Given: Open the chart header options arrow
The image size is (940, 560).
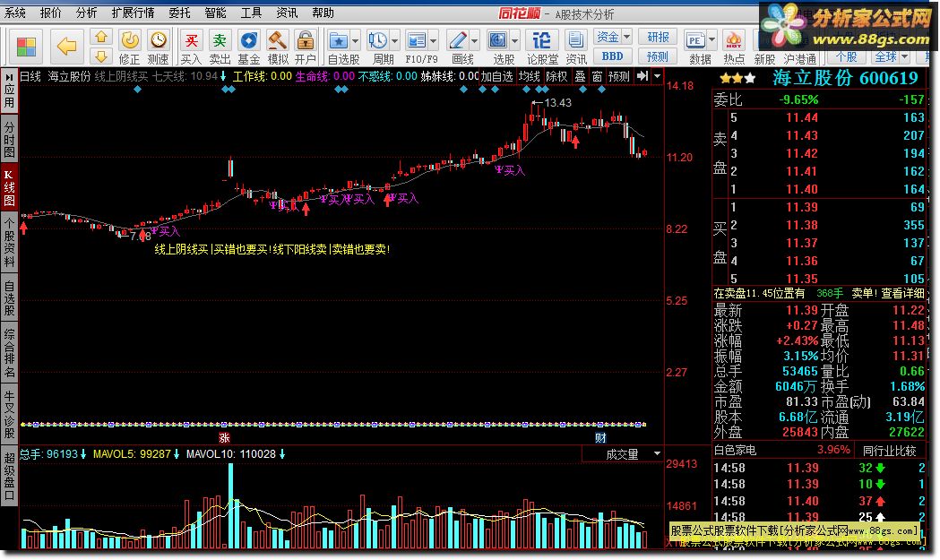Looking at the screenshot, I should coord(658,76).
